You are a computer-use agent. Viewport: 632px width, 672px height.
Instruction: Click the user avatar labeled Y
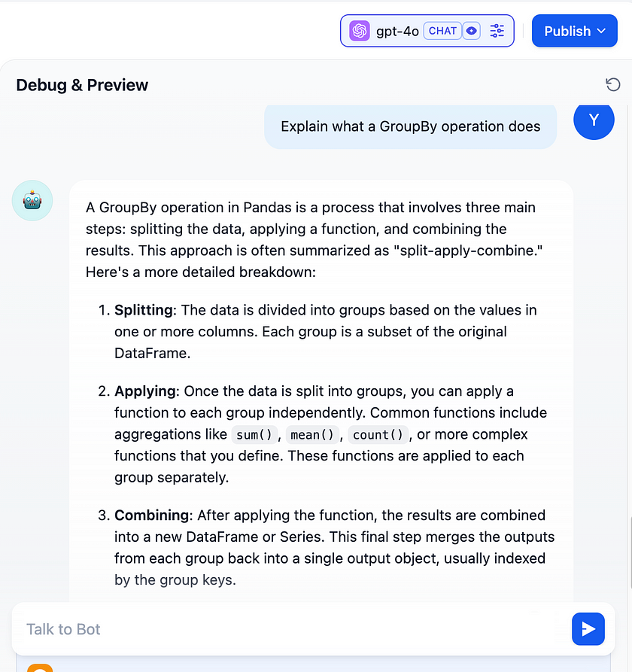point(594,120)
